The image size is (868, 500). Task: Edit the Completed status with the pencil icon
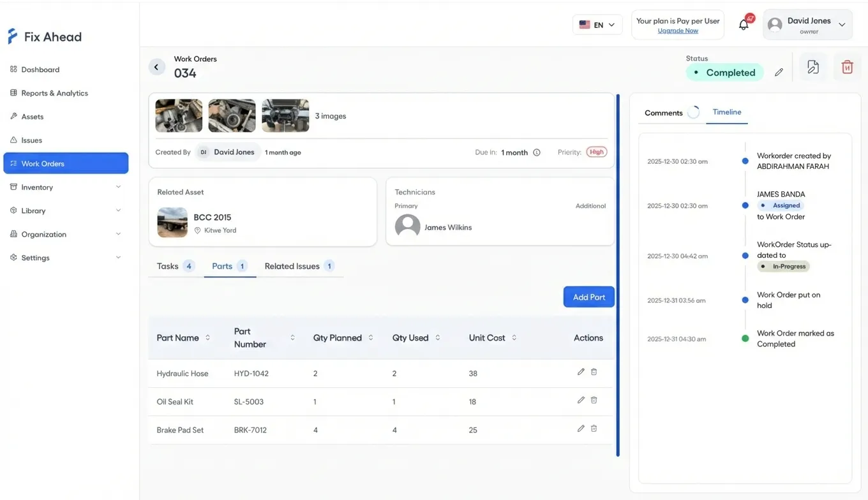pos(779,72)
